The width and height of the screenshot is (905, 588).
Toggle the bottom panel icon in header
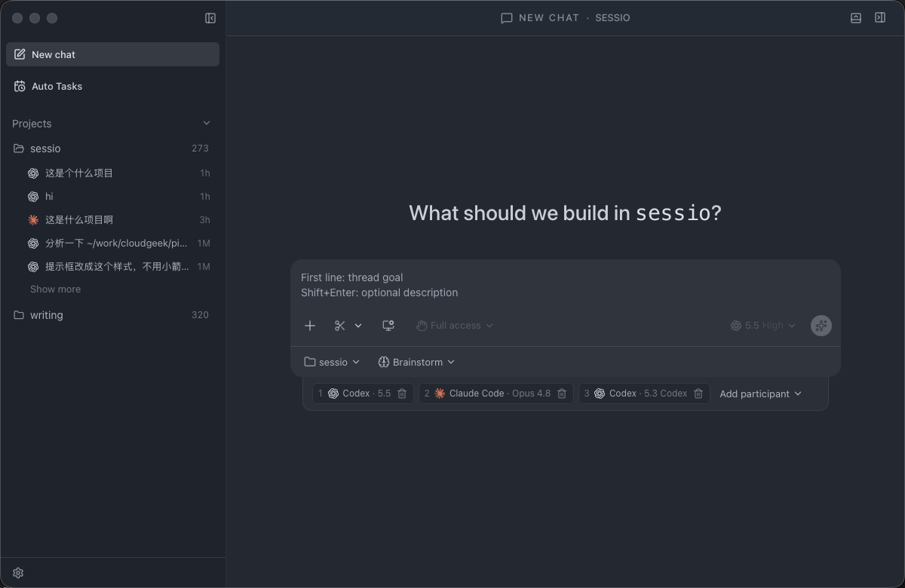click(856, 18)
